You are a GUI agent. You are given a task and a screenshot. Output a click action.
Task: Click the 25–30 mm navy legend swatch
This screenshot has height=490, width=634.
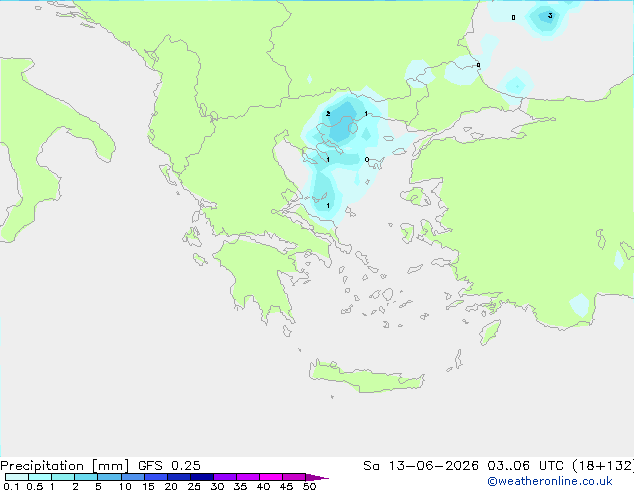(x=202, y=477)
